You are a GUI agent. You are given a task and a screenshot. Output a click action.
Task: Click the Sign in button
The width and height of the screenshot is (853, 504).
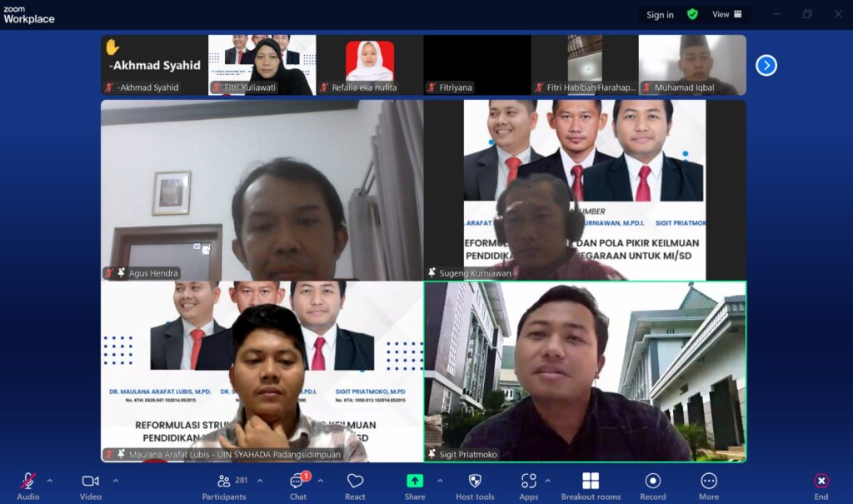(660, 15)
